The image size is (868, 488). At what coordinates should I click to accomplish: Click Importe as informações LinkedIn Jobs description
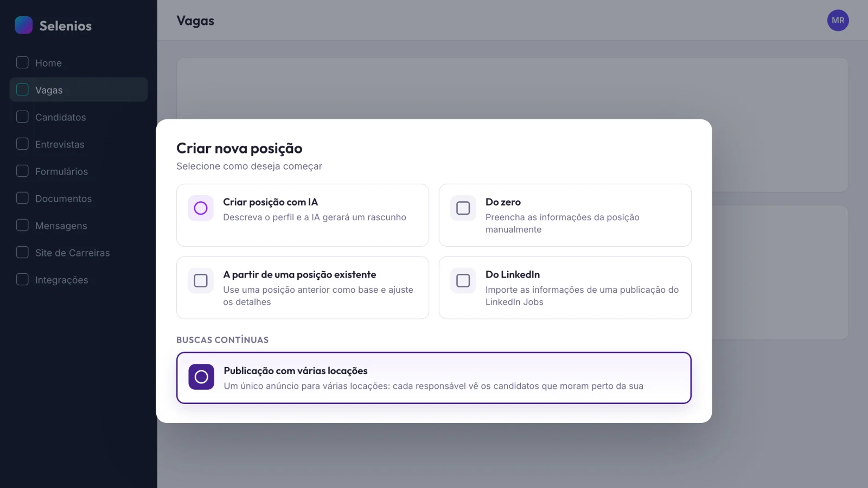(582, 296)
